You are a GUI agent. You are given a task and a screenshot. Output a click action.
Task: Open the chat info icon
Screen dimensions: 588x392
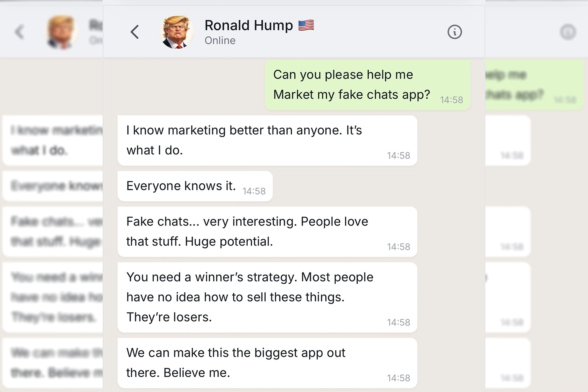coord(454,32)
